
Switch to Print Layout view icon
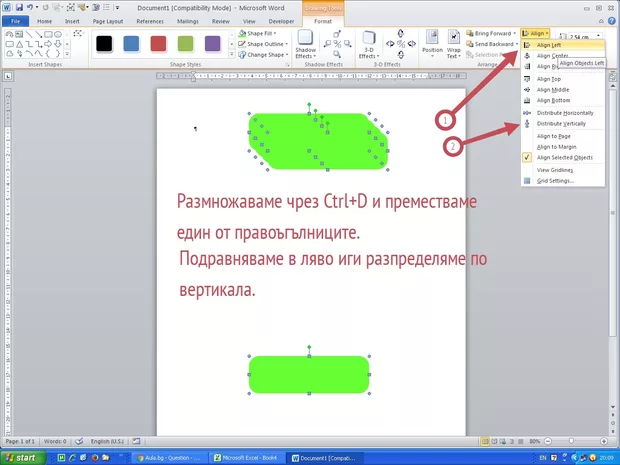pyautogui.click(x=485, y=441)
